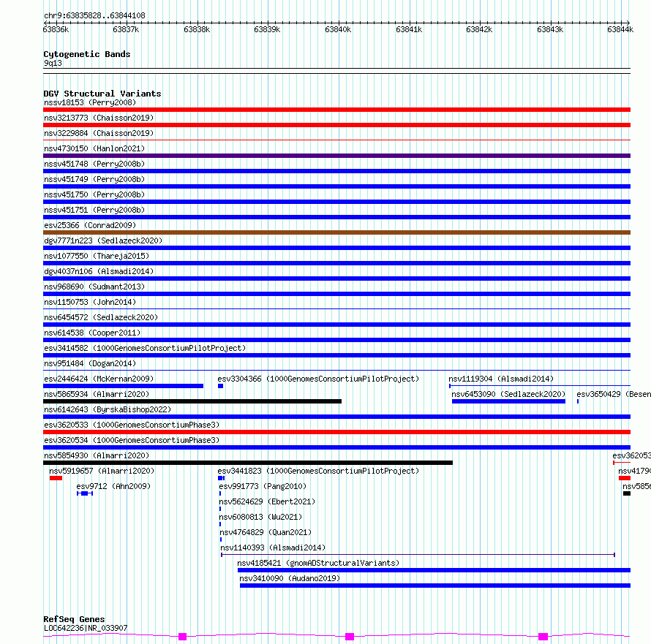Select nsv614538 (Cooper2011) label
Screen dimensions: 651x644
(x=92, y=333)
